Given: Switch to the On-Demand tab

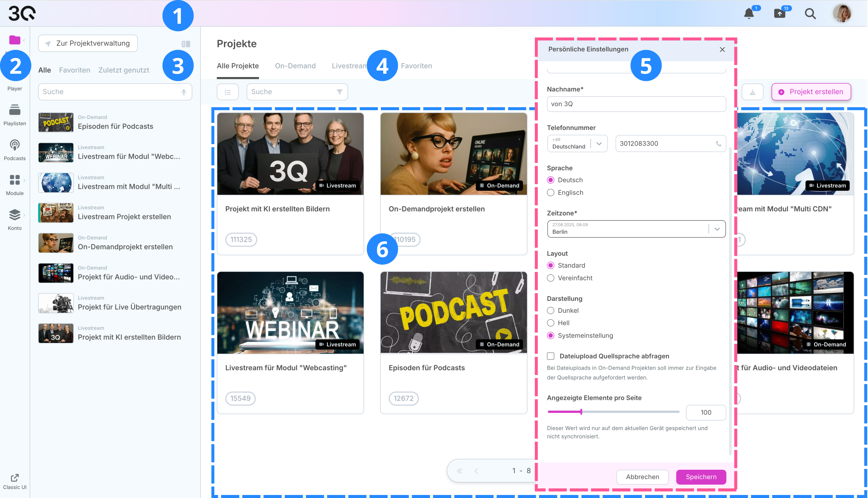Looking at the screenshot, I should point(295,66).
